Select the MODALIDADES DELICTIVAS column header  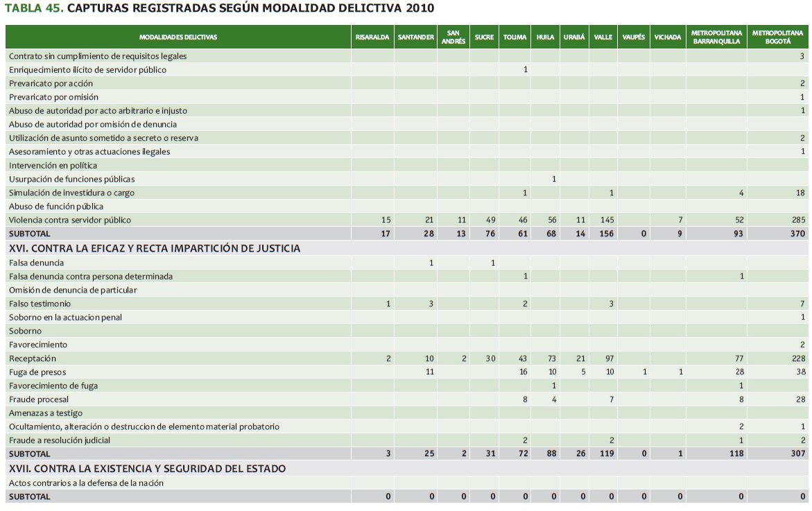(178, 37)
